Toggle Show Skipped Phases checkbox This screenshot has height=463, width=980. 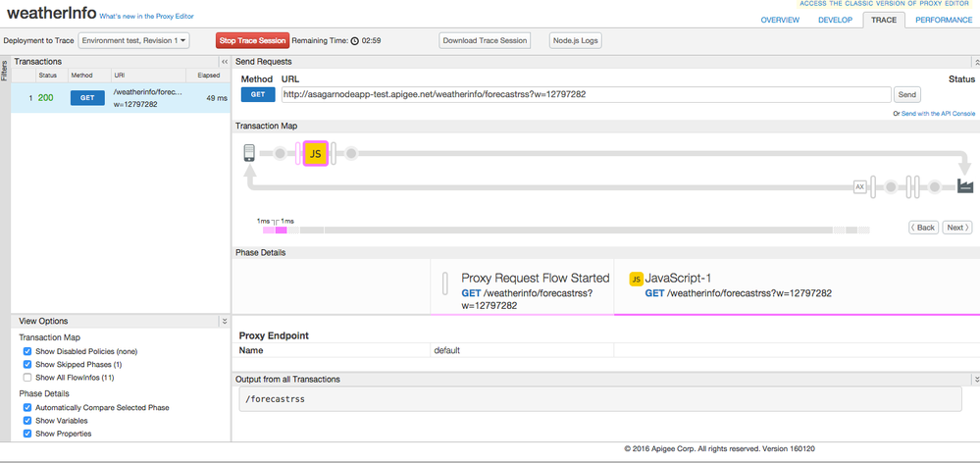click(26, 364)
